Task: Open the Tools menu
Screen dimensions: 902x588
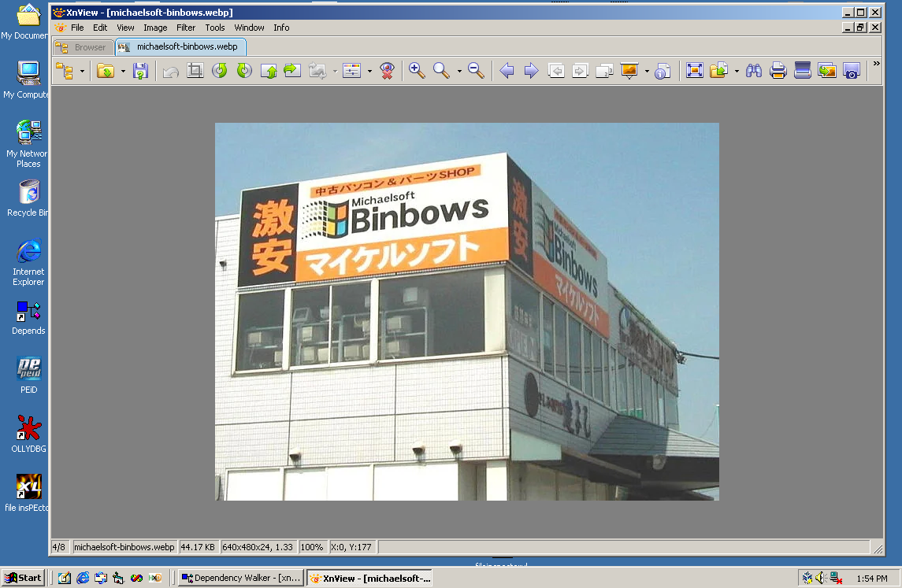Action: coord(215,28)
